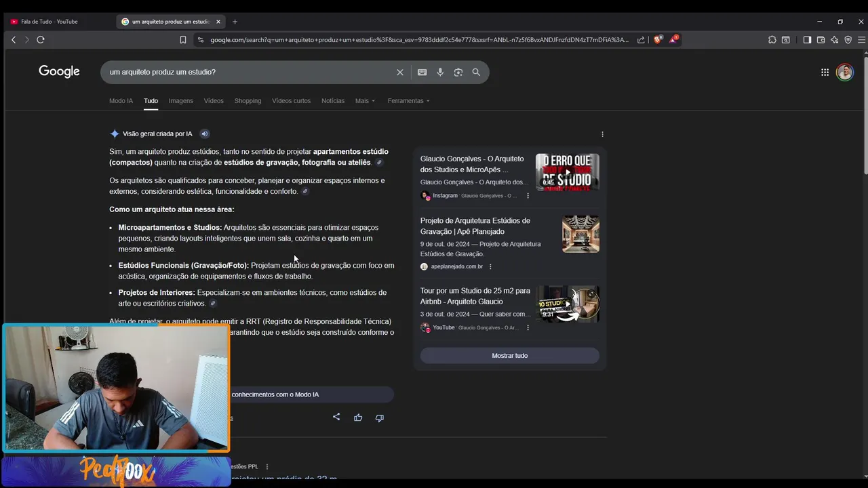Open Tour por um Studio de 25 m2 link
This screenshot has height=488, width=868.
tap(475, 296)
